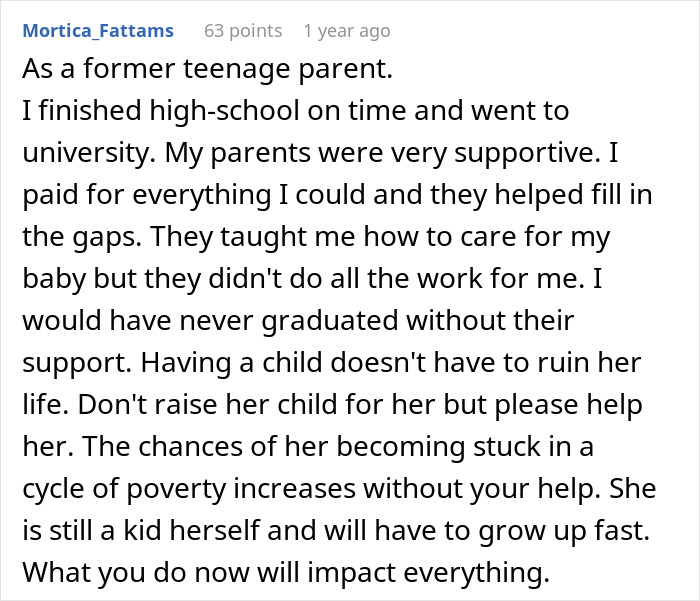
Task: Click the 1 year ago timestamp
Action: [x=347, y=31]
